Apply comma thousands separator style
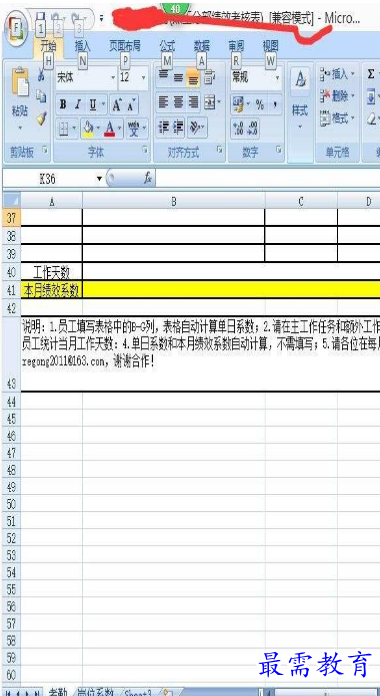The width and height of the screenshot is (380, 696). pyautogui.click(x=275, y=104)
